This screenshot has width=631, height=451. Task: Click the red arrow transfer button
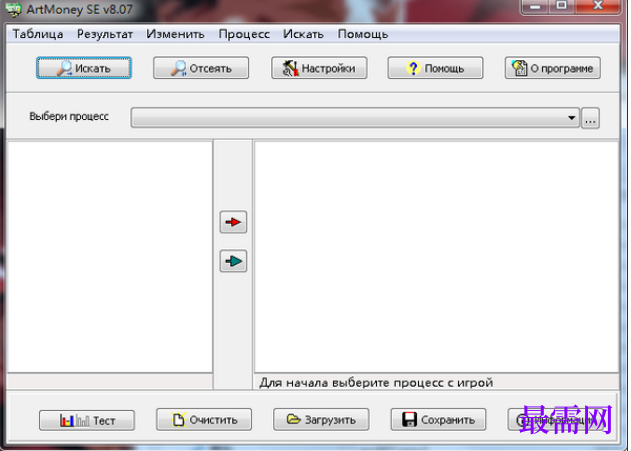click(x=233, y=222)
